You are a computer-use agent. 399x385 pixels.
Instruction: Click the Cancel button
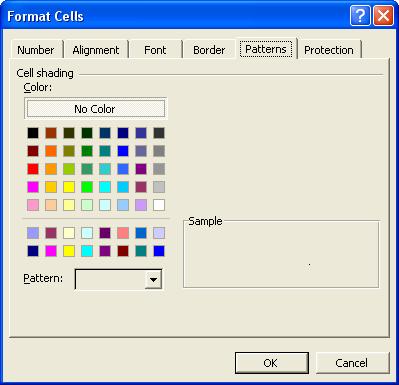(352, 363)
